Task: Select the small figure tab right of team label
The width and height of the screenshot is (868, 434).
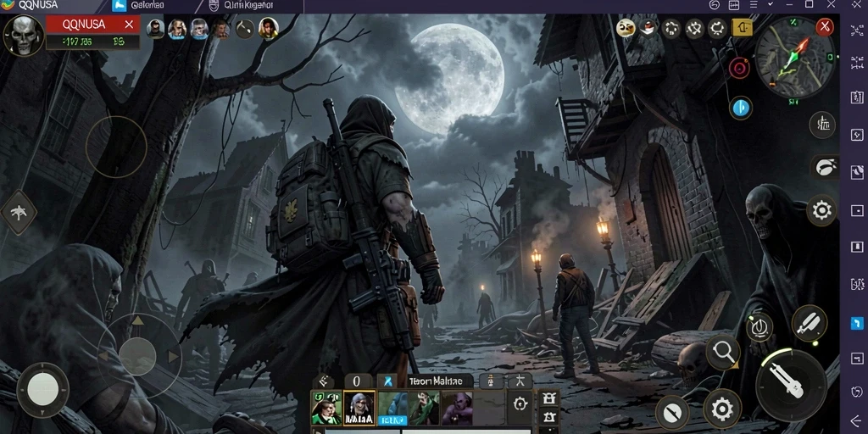Action: (x=491, y=381)
